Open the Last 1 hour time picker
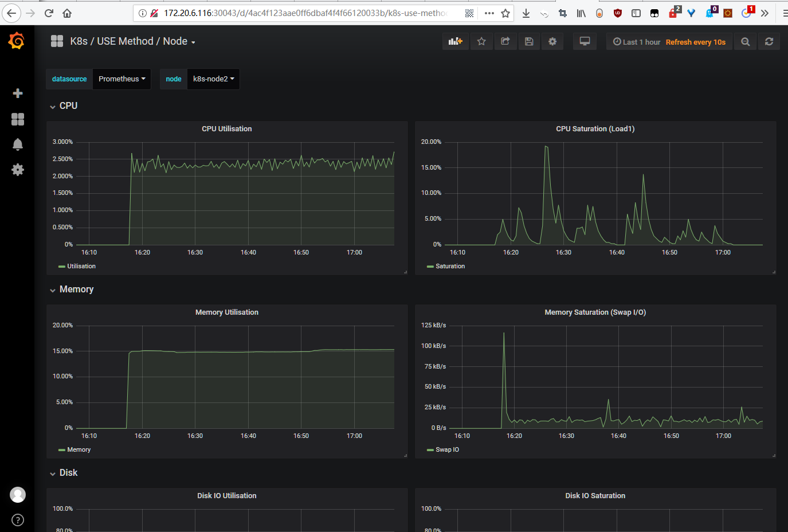Screen dimensions: 788x532 636,41
